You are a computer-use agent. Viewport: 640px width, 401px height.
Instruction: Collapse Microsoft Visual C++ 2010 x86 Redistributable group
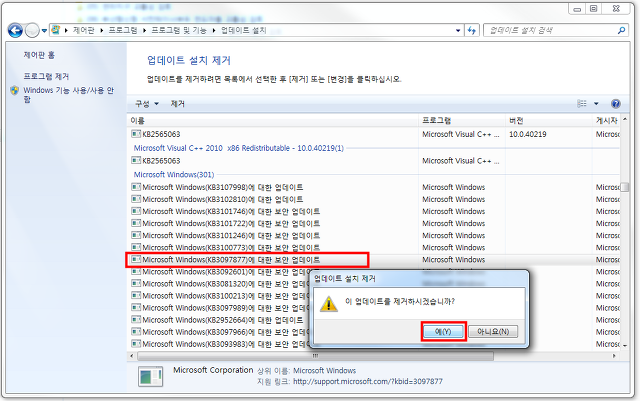(x=239, y=148)
